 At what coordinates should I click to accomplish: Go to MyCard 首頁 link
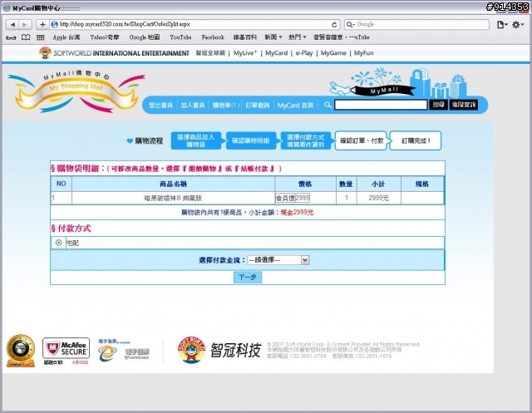[x=295, y=106]
